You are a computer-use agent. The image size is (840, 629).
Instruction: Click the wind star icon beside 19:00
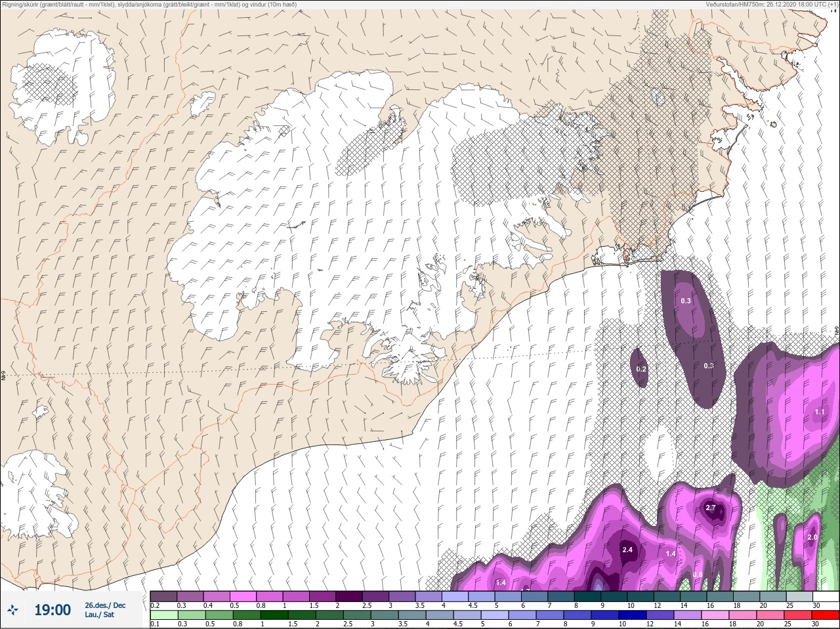click(x=13, y=611)
